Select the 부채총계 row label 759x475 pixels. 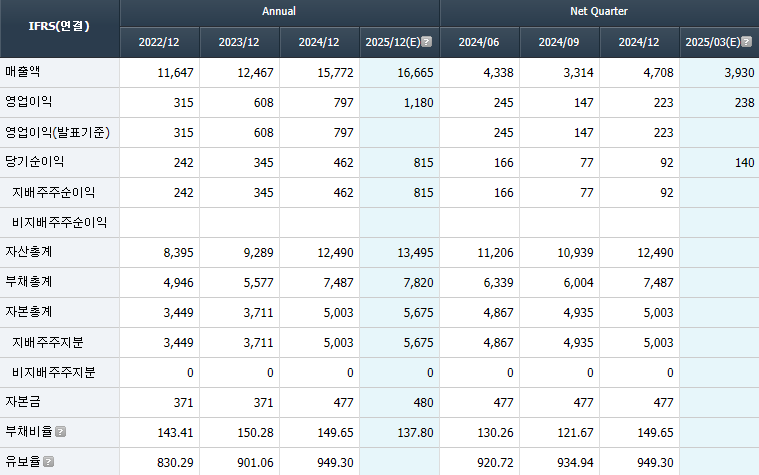click(29, 282)
